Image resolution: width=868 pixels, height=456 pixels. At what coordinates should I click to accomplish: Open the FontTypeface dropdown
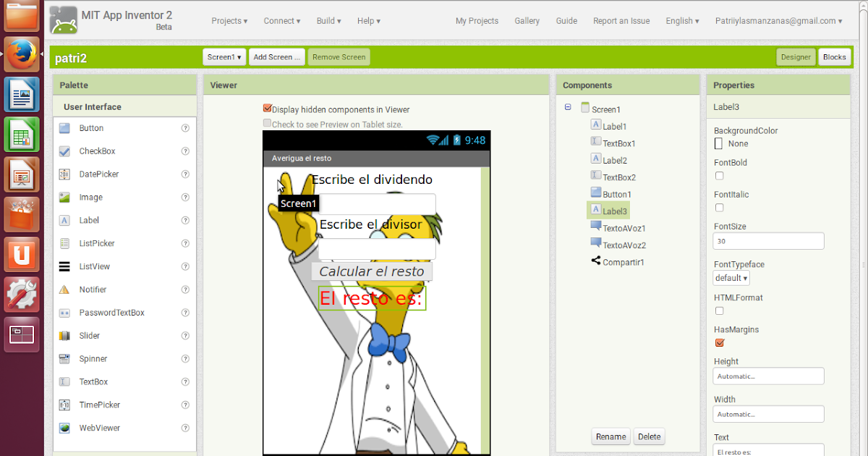click(x=731, y=277)
